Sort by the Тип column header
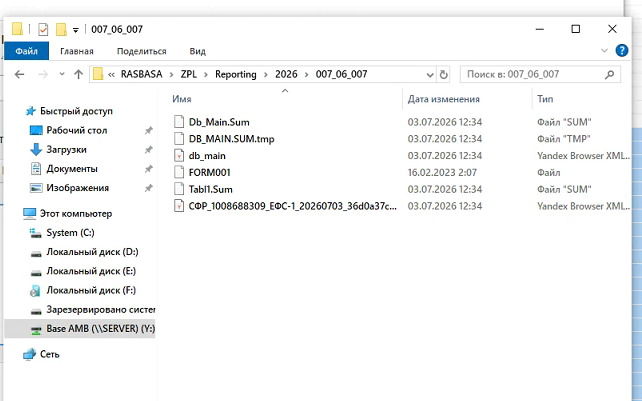 [x=545, y=99]
